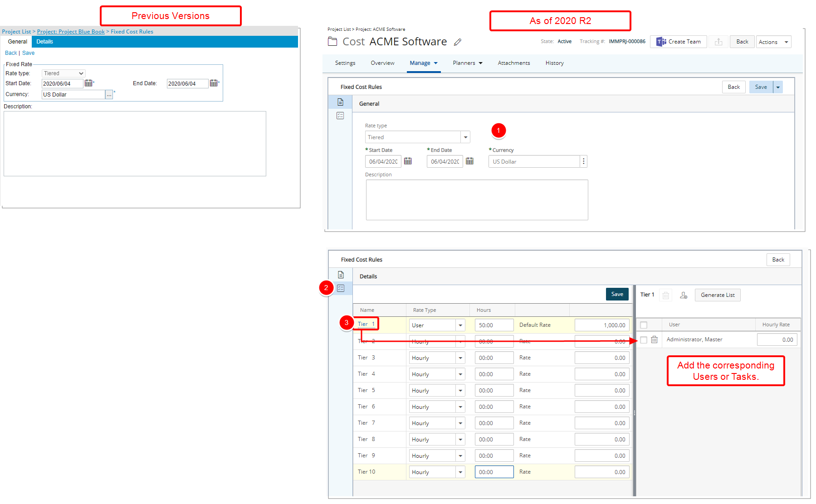Open the Project List breadcrumb link in previous version

pos(16,32)
